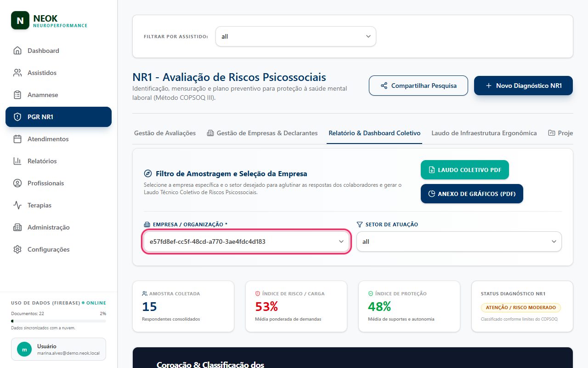Navigate to Atendimentos in sidebar

click(58, 139)
